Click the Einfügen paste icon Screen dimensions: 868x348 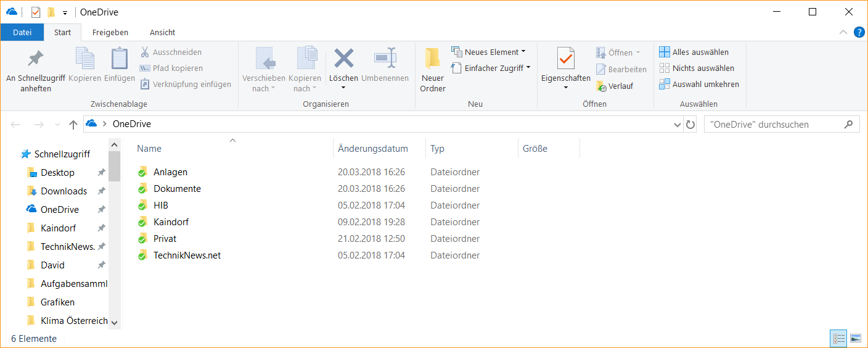click(x=120, y=59)
